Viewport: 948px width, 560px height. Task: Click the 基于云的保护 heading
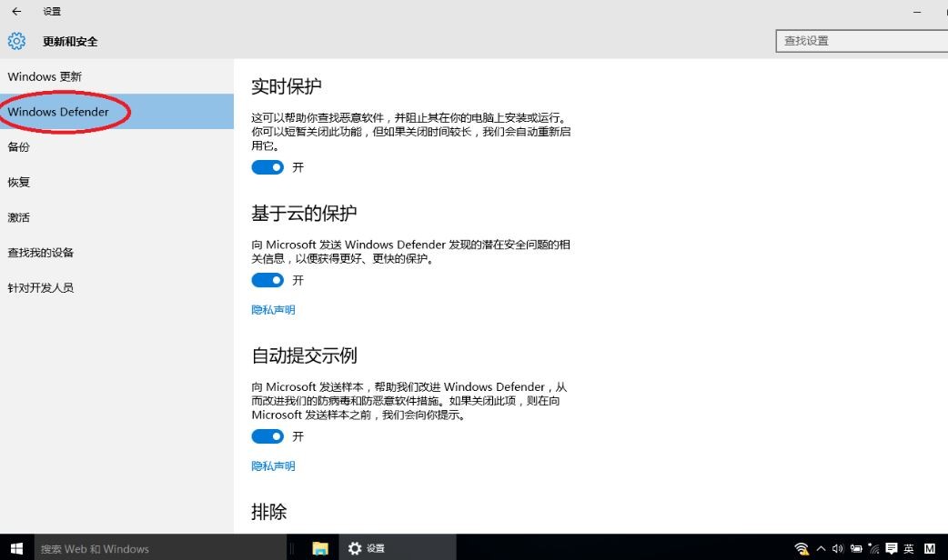pos(304,213)
